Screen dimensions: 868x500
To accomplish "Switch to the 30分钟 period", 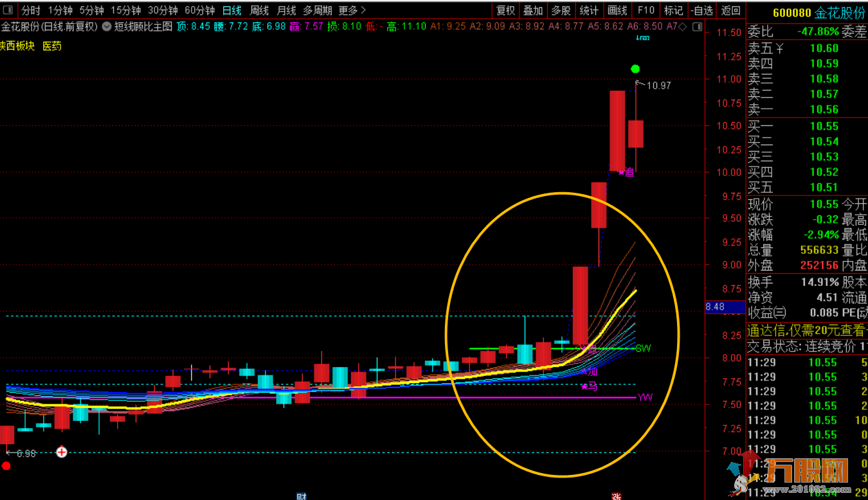I will coord(163,10).
